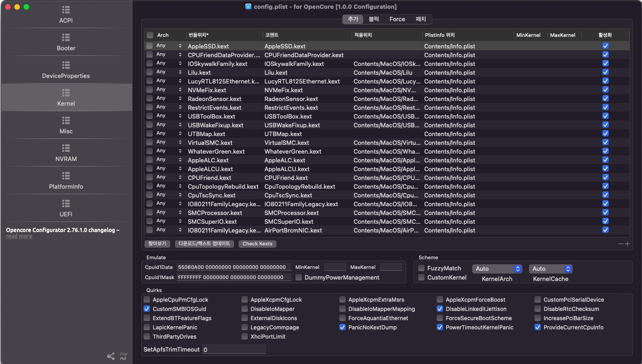The image size is (642, 364).
Task: Open the changelog read more link
Action: [x=19, y=236]
